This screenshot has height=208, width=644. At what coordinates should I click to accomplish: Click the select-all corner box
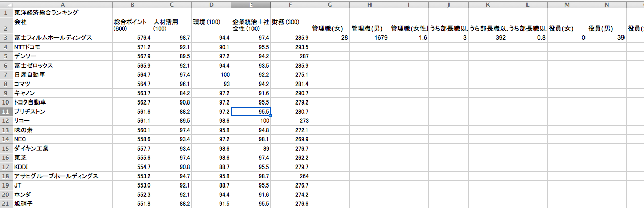pyautogui.click(x=6, y=4)
